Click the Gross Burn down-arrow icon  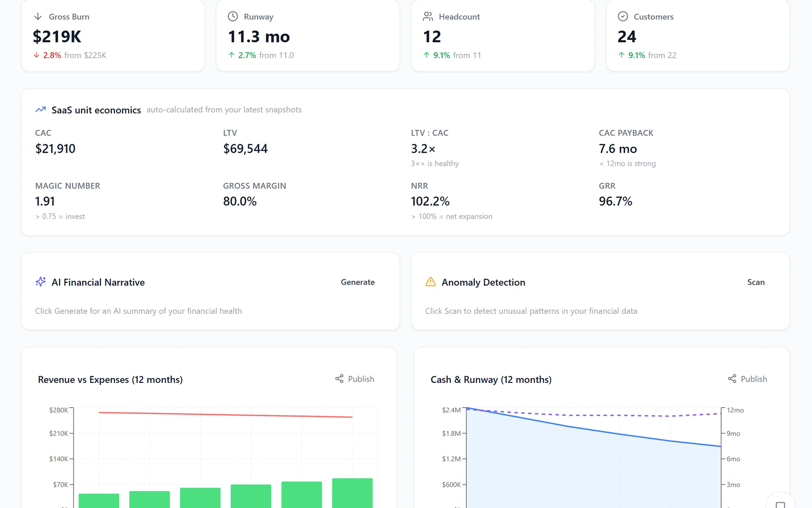[x=38, y=16]
